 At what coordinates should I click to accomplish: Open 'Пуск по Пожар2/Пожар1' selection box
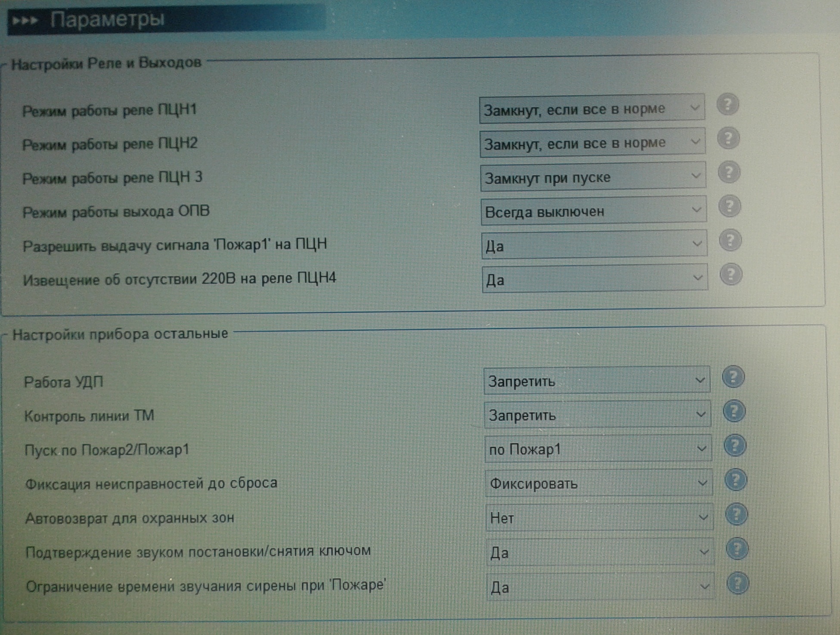pyautogui.click(x=598, y=449)
